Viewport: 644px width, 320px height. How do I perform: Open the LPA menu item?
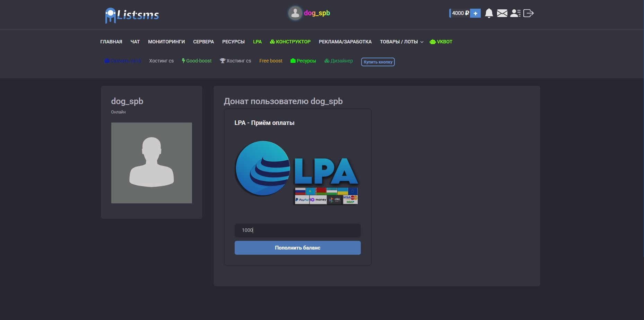click(257, 42)
